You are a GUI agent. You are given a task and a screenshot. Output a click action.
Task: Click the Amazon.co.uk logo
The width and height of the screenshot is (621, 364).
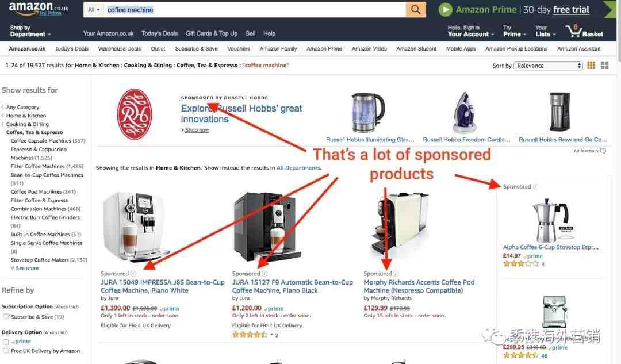(x=39, y=9)
